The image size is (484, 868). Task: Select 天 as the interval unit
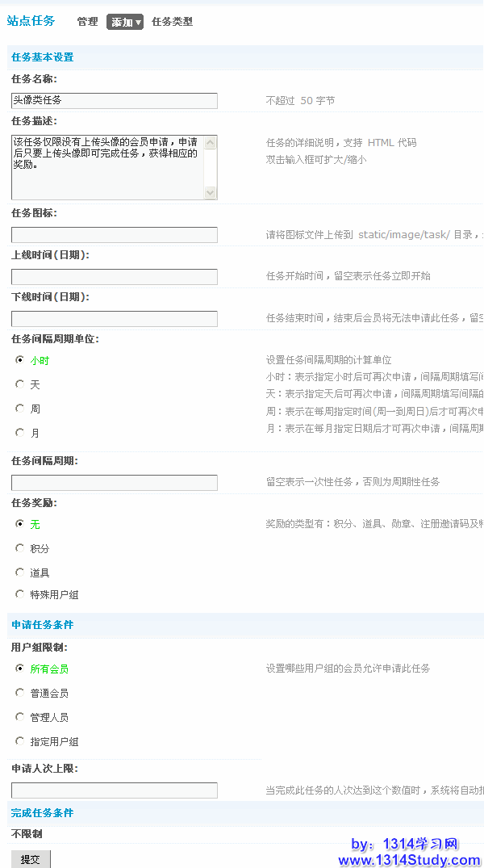[x=20, y=384]
